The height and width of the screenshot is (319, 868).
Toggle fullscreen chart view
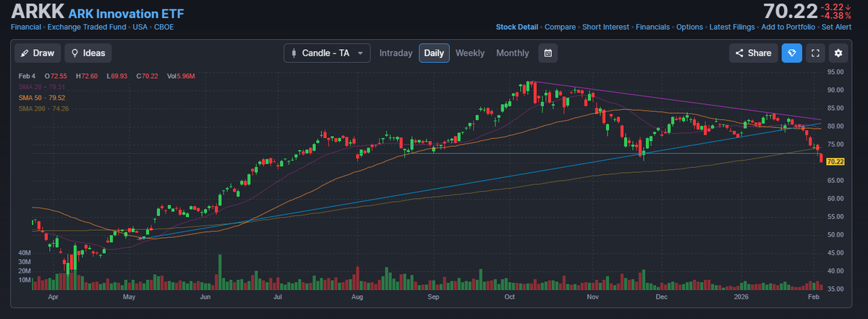click(815, 53)
